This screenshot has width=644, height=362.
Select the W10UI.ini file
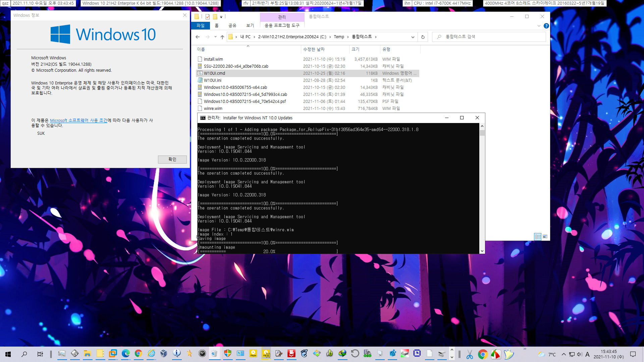point(212,80)
